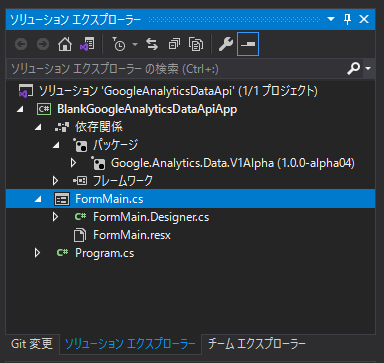Select BlankGoogleAnalyticsDataApiApp project node
Screen dimensions: 384x363
point(147,109)
